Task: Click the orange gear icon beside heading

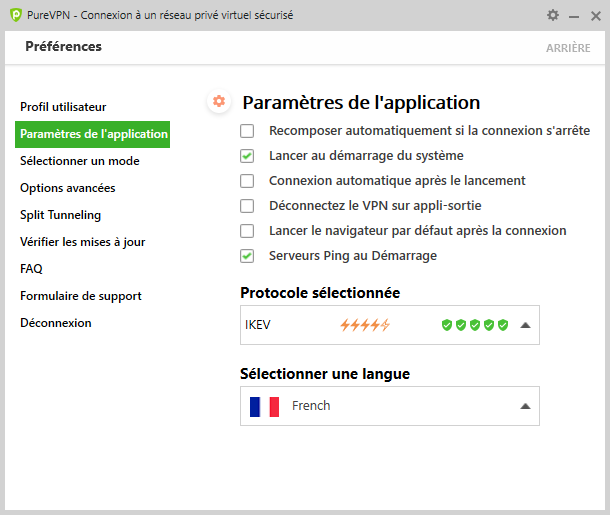Action: [x=219, y=101]
